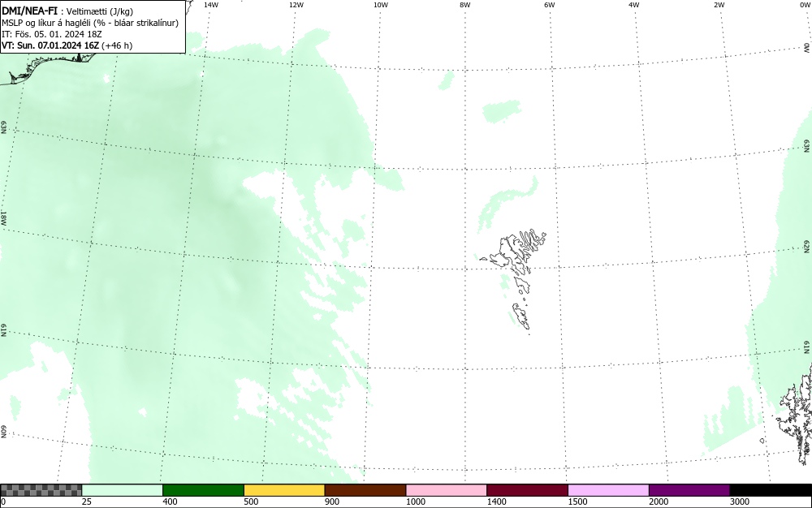This screenshot has height=508, width=812.
Task: Pick the light violet 1500-2000 legend swatch
Action: click(608, 490)
